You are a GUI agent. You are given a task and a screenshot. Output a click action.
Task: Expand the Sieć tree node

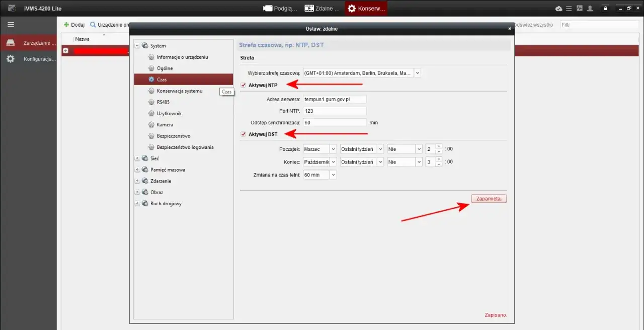click(137, 158)
